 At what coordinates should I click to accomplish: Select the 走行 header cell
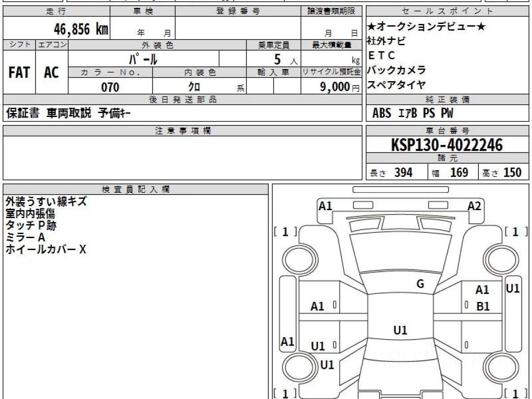56,12
